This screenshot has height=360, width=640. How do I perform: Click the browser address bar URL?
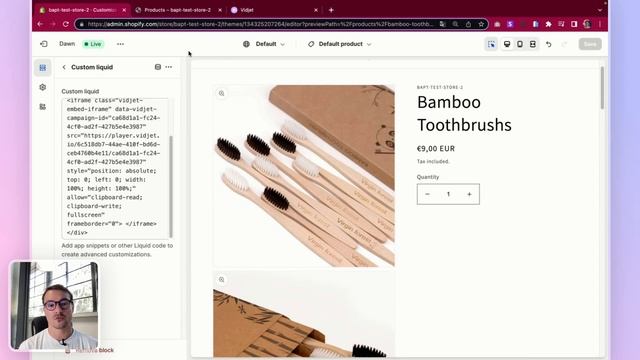pos(260,24)
